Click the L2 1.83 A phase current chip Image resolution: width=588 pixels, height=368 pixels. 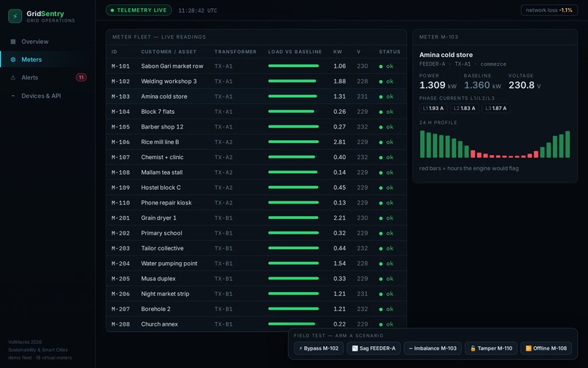tap(464, 108)
